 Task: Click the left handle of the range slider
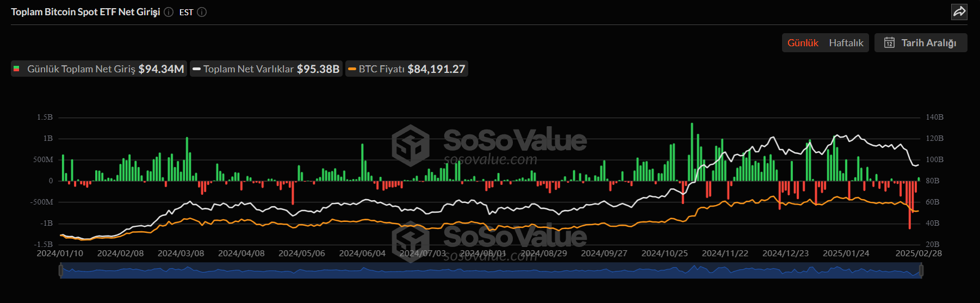pyautogui.click(x=60, y=270)
